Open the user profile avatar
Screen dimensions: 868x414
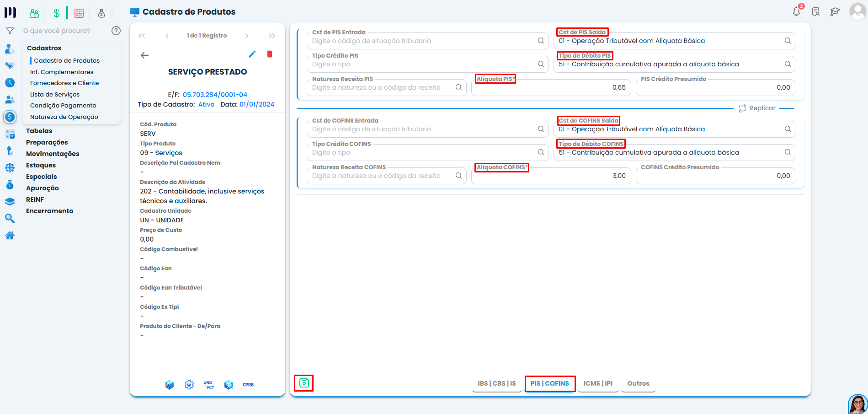(857, 11)
